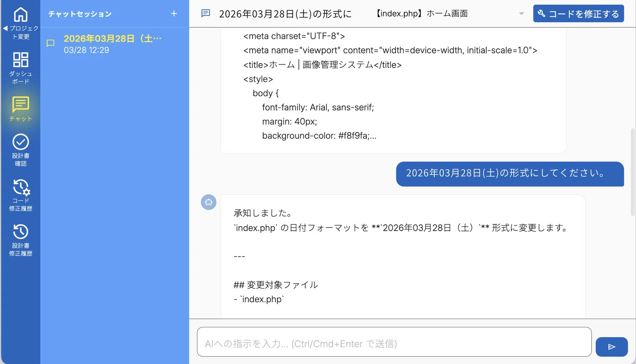Open 設計書修正履歴 via the history icon
This screenshot has height=364, width=636.
[21, 231]
